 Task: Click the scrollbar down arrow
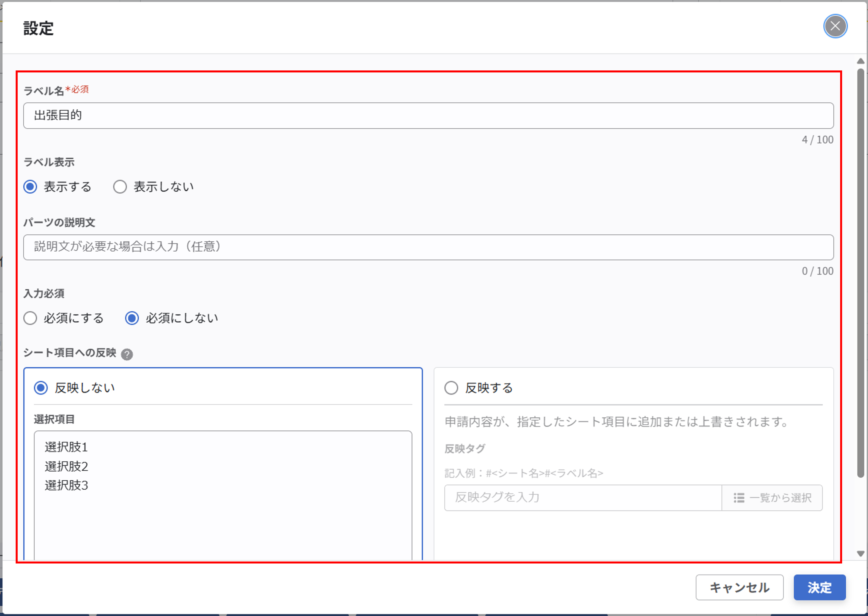(861, 554)
